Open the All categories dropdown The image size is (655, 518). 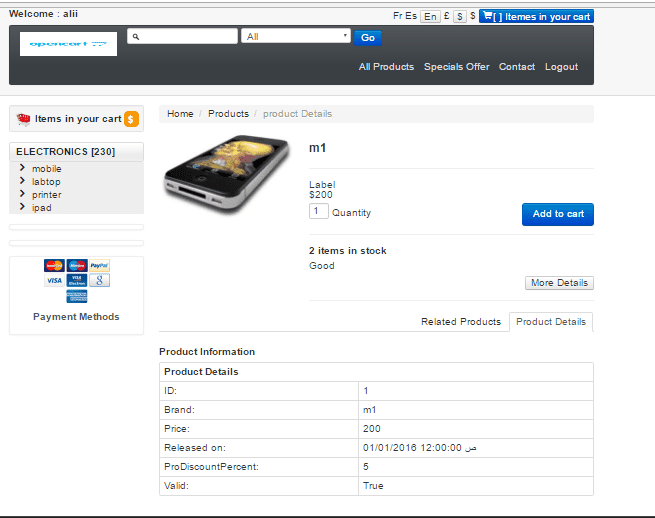[296, 36]
